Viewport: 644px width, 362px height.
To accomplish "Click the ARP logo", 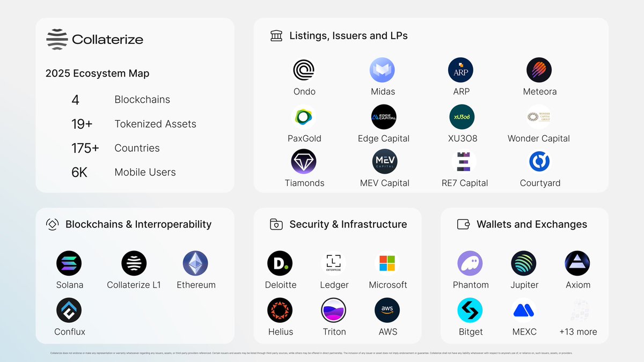I will coord(460,70).
